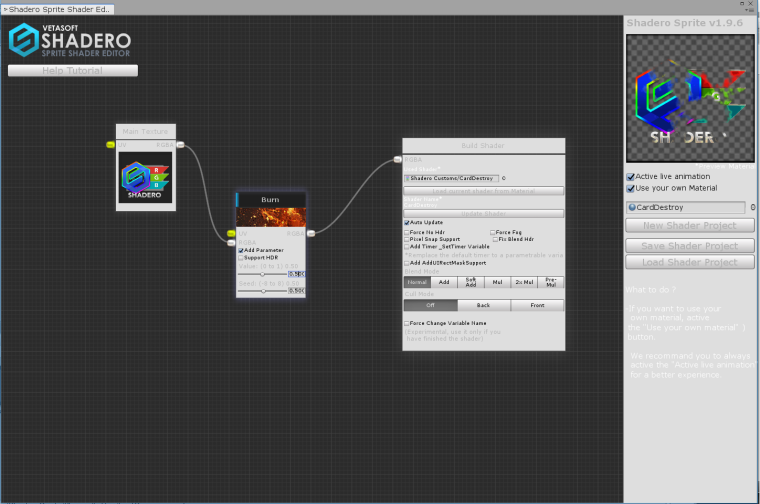Select Add blend mode

coord(444,282)
